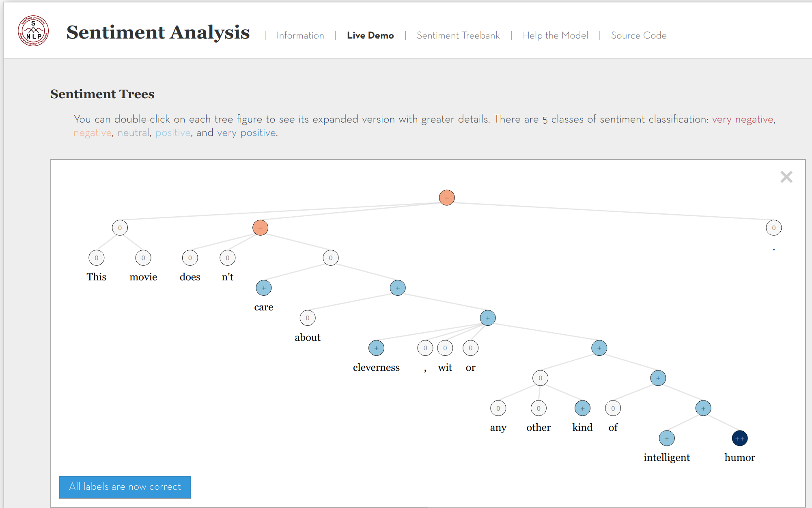812x508 pixels.
Task: Click the very positive node near 'humor'
Action: [x=738, y=438]
